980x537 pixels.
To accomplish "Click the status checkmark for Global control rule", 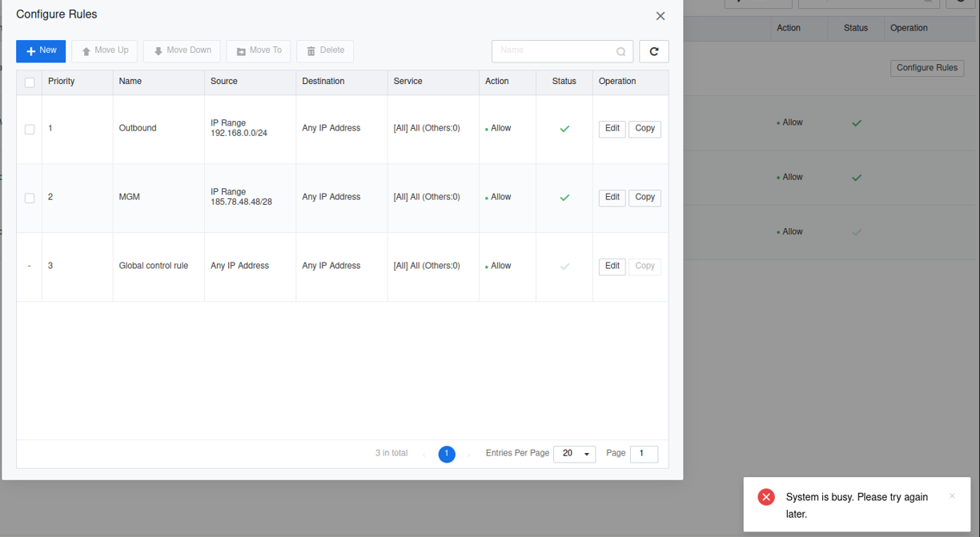I will coord(564,266).
